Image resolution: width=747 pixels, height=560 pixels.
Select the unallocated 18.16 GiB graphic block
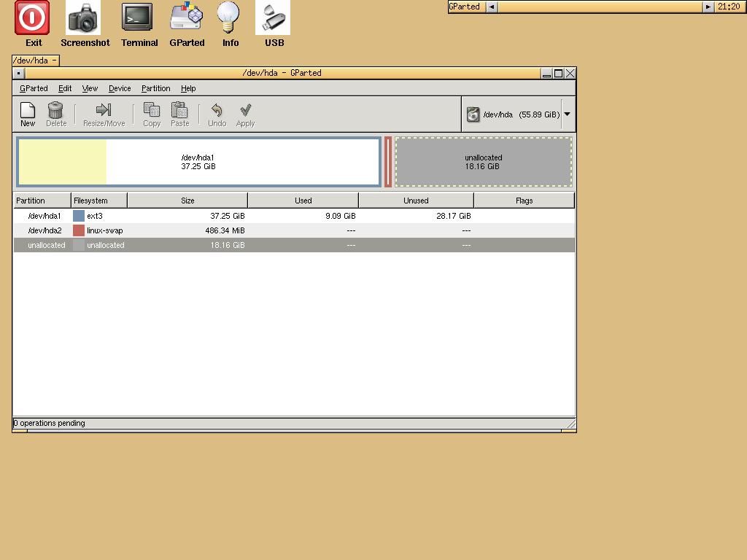(x=484, y=162)
